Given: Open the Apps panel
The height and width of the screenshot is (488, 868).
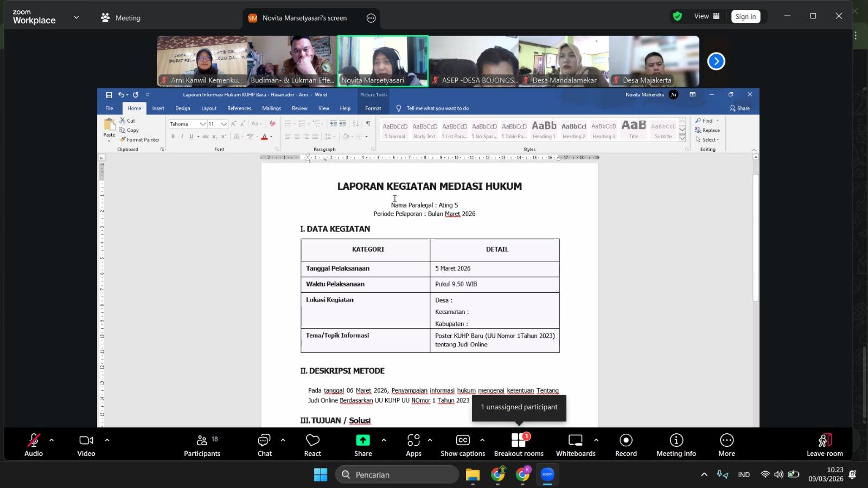Looking at the screenshot, I should pyautogui.click(x=413, y=445).
